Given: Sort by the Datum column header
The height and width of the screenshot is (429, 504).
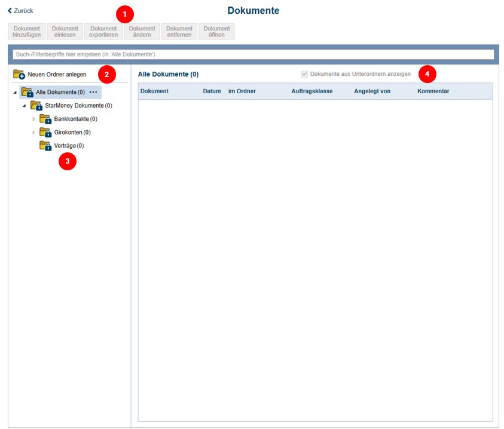Looking at the screenshot, I should 212,91.
